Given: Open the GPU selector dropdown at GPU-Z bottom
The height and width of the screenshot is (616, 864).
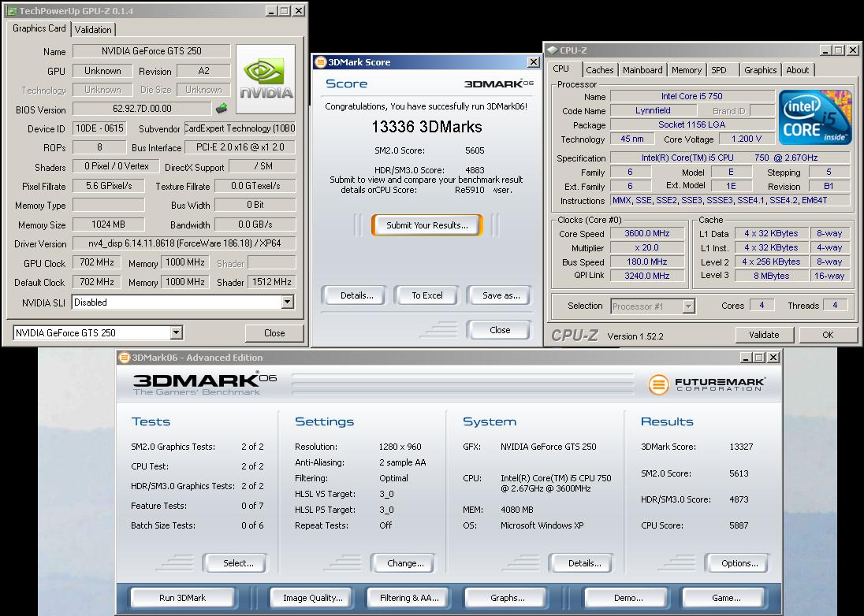Looking at the screenshot, I should [176, 332].
